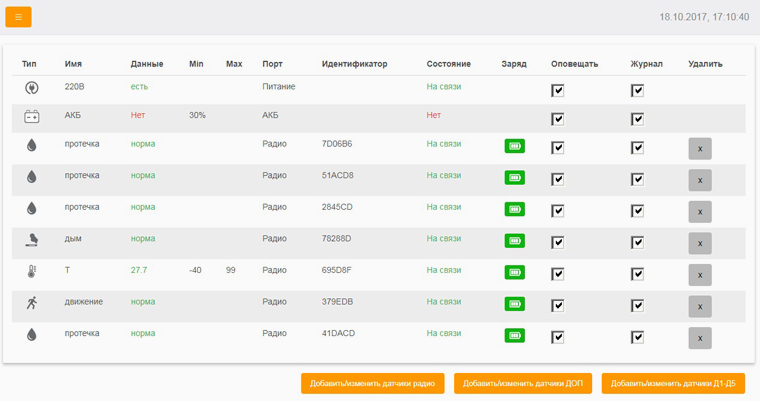Click the thermometer icon for sensor T
The image size is (760, 401).
[x=31, y=271]
